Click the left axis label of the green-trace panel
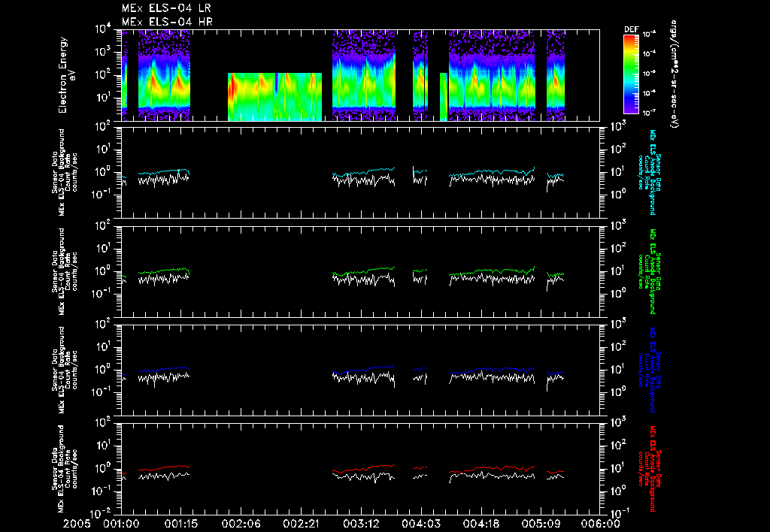770x532 pixels. tap(65, 271)
